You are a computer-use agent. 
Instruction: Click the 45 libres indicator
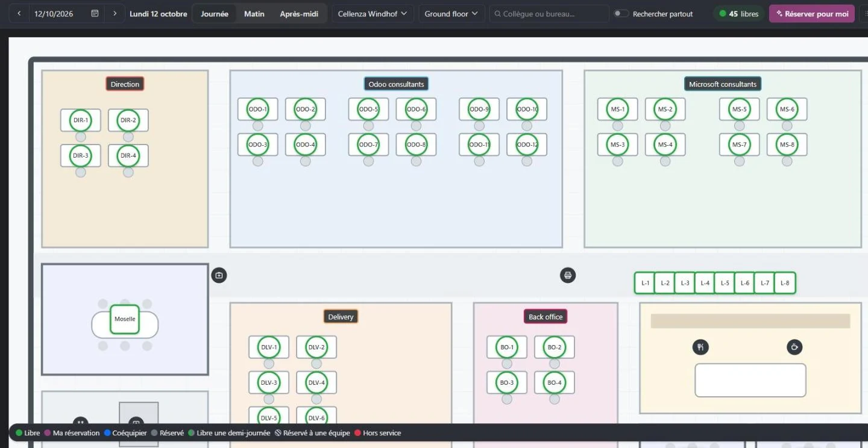pyautogui.click(x=739, y=13)
